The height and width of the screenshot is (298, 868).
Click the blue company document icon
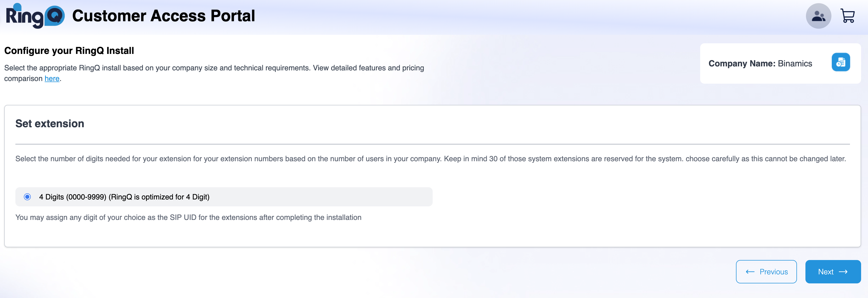coord(840,62)
